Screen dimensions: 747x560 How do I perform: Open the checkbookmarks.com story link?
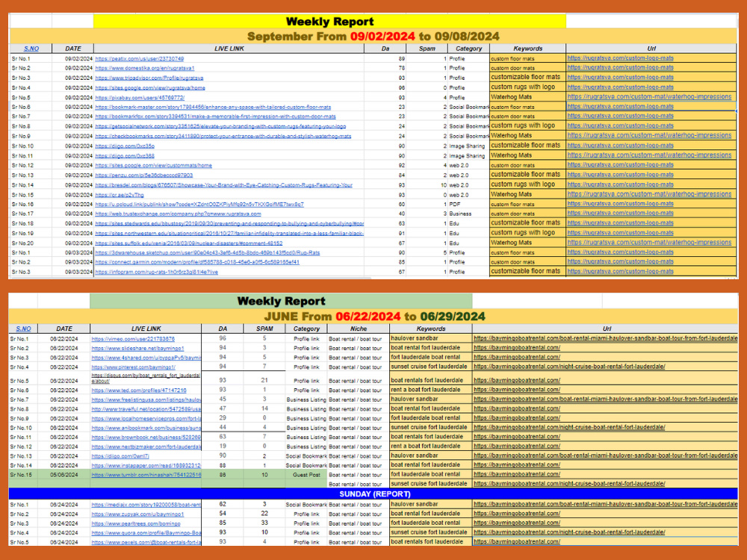223,136
